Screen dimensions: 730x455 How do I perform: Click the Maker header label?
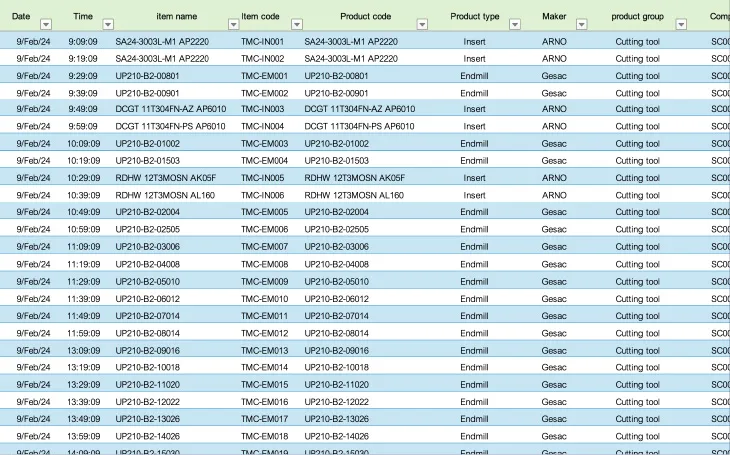pyautogui.click(x=554, y=17)
